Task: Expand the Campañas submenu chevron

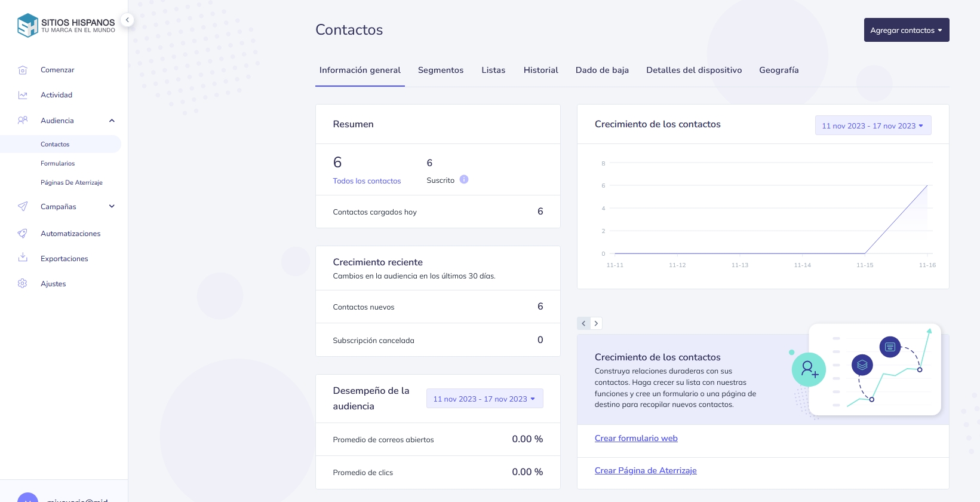Action: 112,206
